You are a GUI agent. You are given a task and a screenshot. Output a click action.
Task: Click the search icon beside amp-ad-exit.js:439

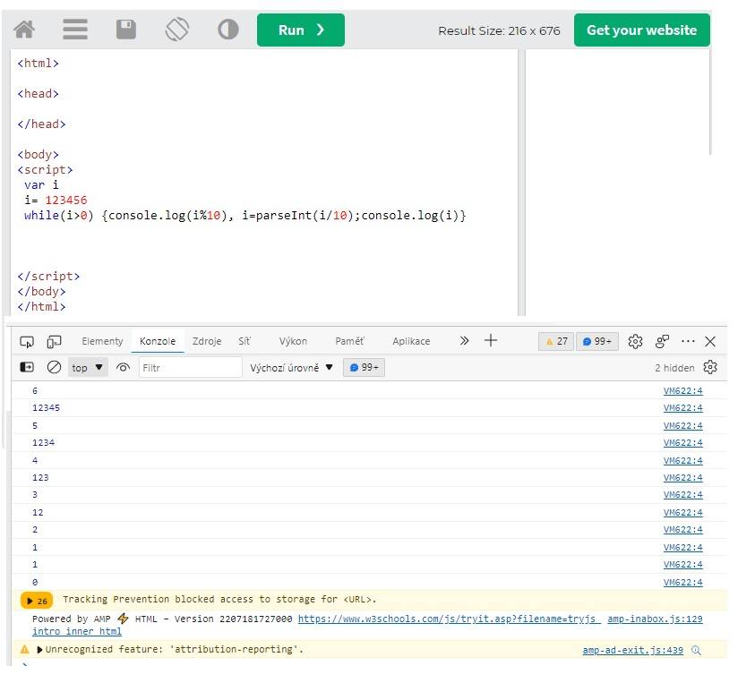pos(696,651)
